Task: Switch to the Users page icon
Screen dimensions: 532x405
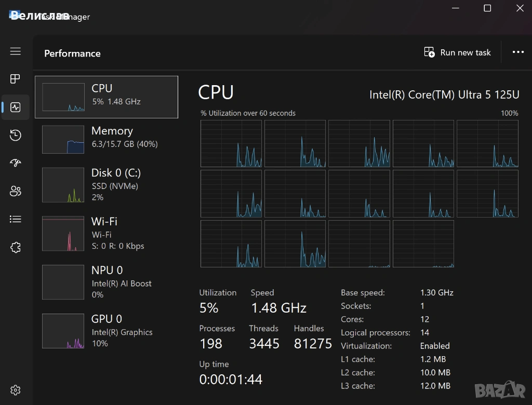Action: coord(16,191)
